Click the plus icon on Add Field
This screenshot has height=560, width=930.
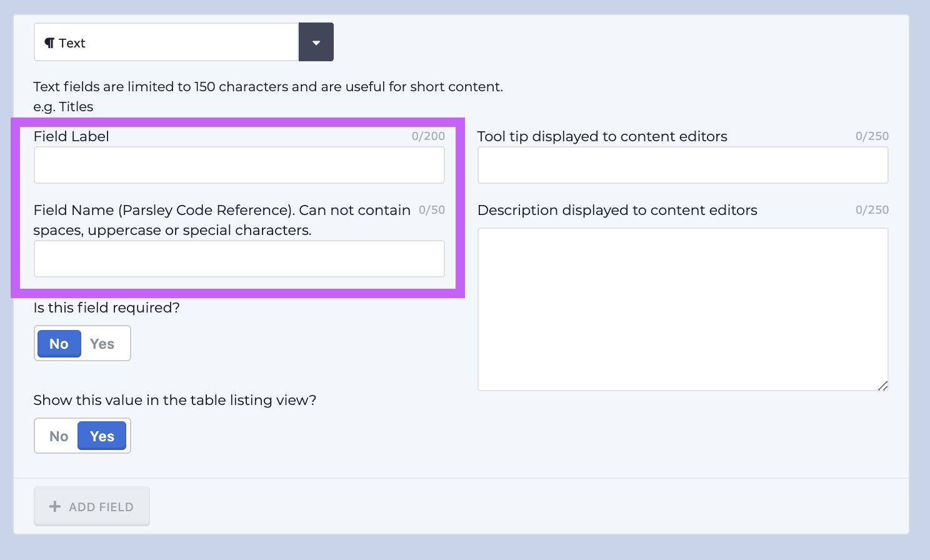coord(55,506)
